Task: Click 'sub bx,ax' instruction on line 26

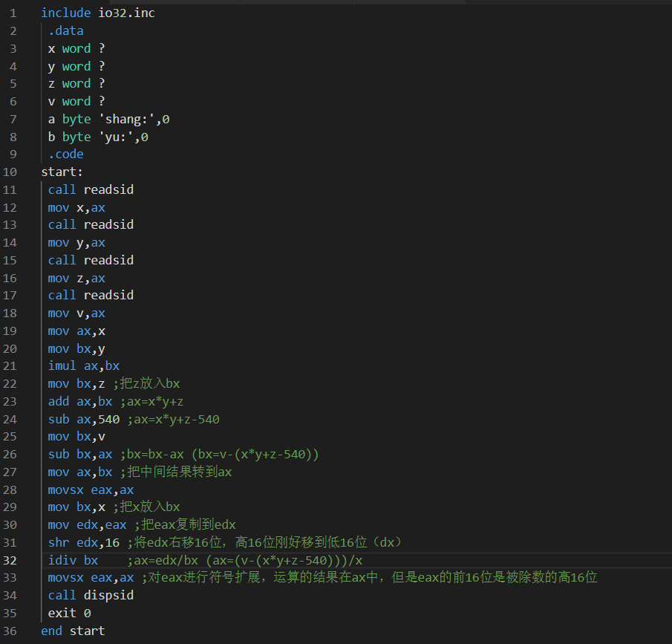Action: click(80, 455)
